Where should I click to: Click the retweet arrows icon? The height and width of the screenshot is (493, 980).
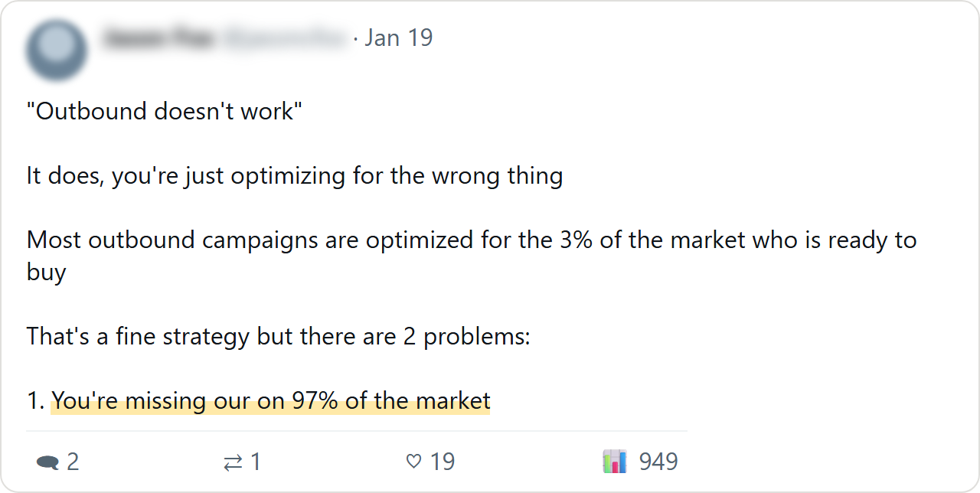(x=233, y=462)
